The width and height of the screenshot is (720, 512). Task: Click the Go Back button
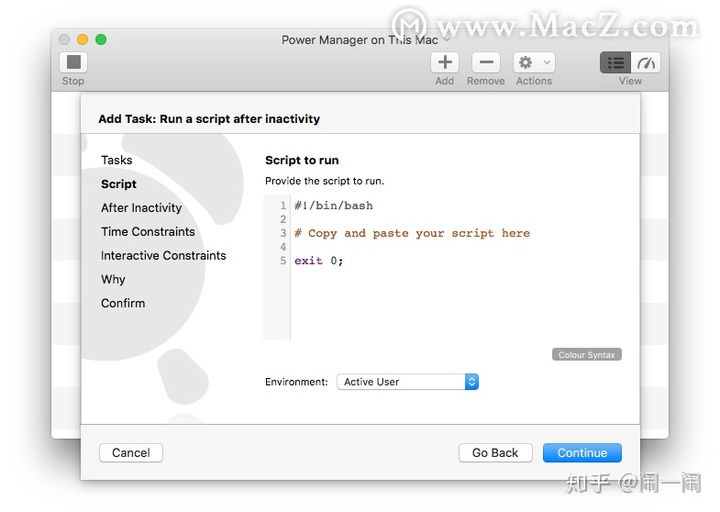(x=495, y=453)
